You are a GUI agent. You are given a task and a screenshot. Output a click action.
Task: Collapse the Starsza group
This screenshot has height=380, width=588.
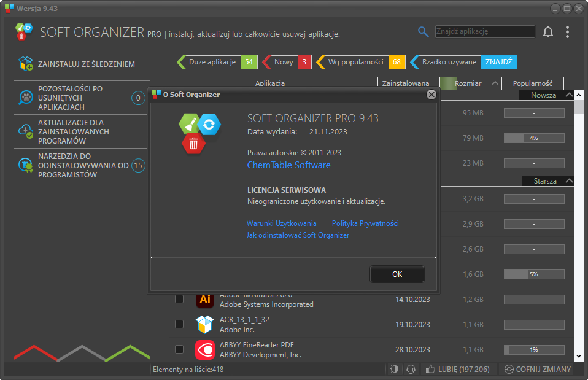[569, 181]
